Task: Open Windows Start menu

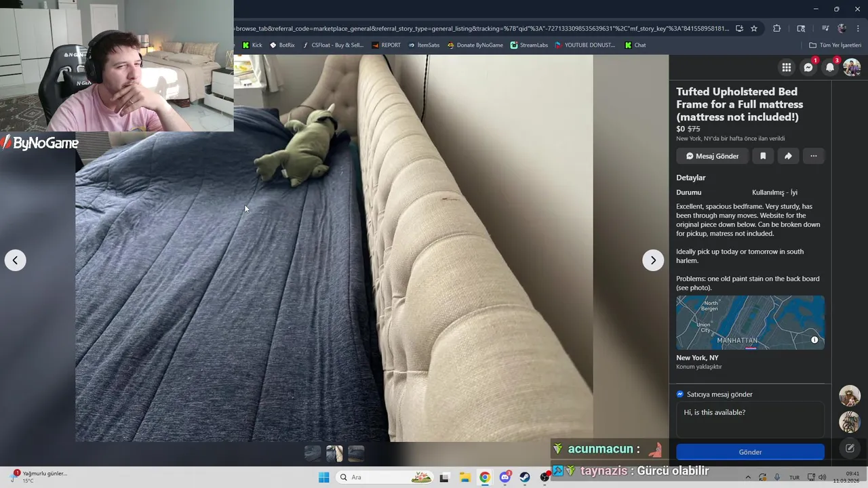Action: coord(324,477)
